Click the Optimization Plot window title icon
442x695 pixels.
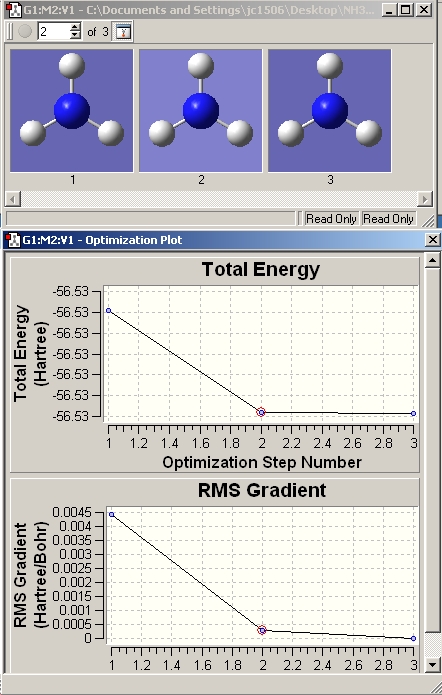point(13,240)
